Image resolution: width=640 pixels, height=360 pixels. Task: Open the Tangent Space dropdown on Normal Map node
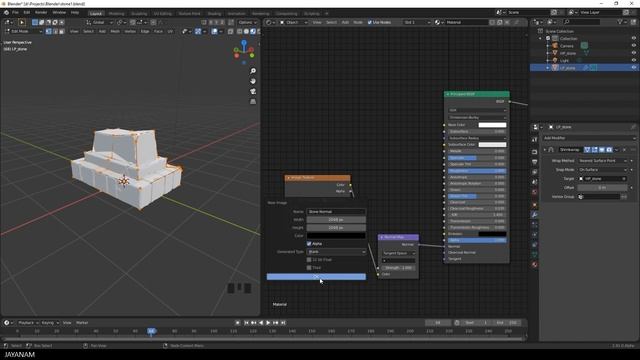click(398, 253)
